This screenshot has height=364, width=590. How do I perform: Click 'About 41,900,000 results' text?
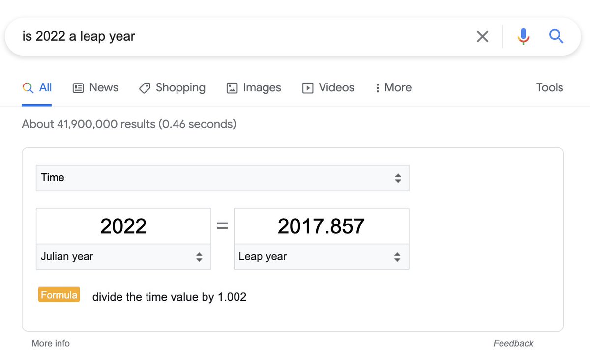[88, 124]
